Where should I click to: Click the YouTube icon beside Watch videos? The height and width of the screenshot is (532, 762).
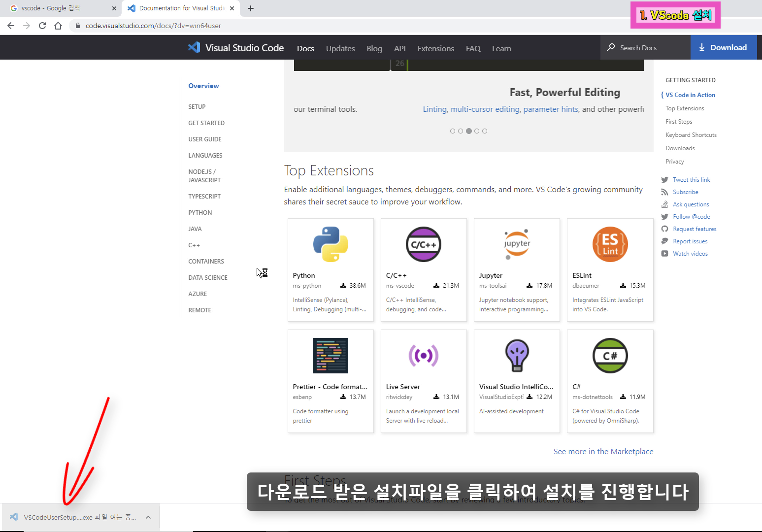coord(664,254)
